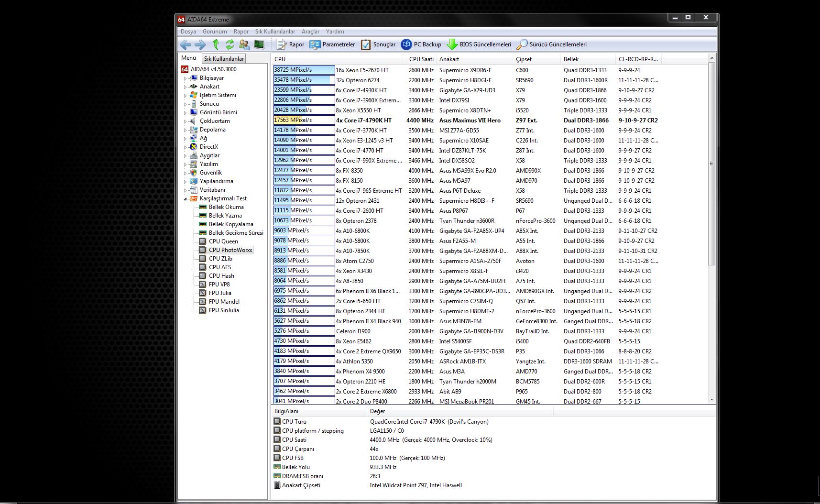Check BIOS Güncellemeleri in toolbar

point(479,44)
